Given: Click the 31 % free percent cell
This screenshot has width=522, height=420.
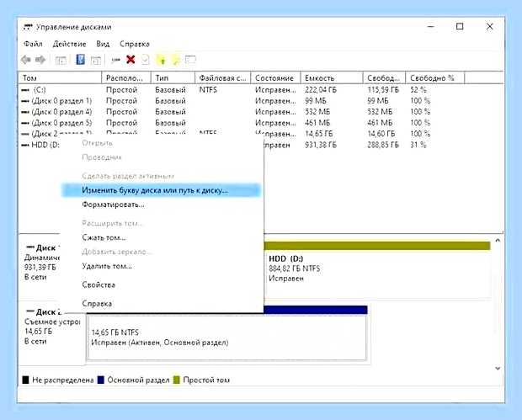Looking at the screenshot, I should pyautogui.click(x=418, y=145).
